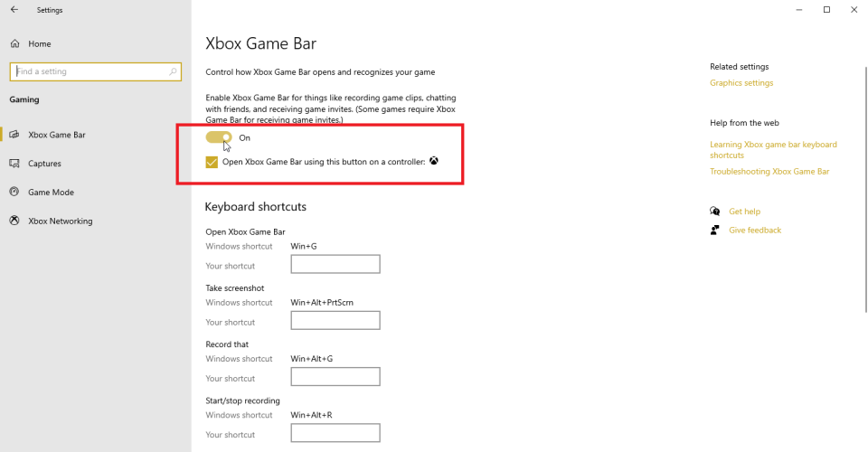868x452 pixels.
Task: Click the Get help chat icon
Action: pos(714,212)
